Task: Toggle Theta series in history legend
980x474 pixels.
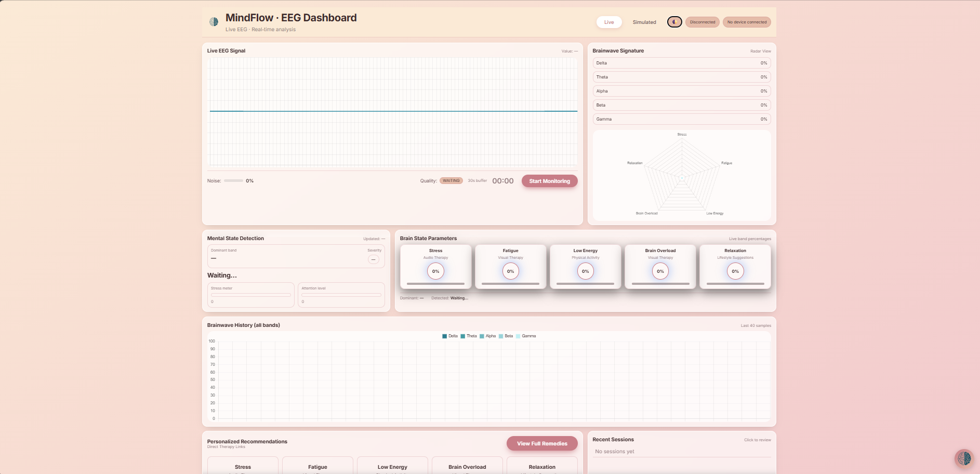Action: (x=469, y=336)
